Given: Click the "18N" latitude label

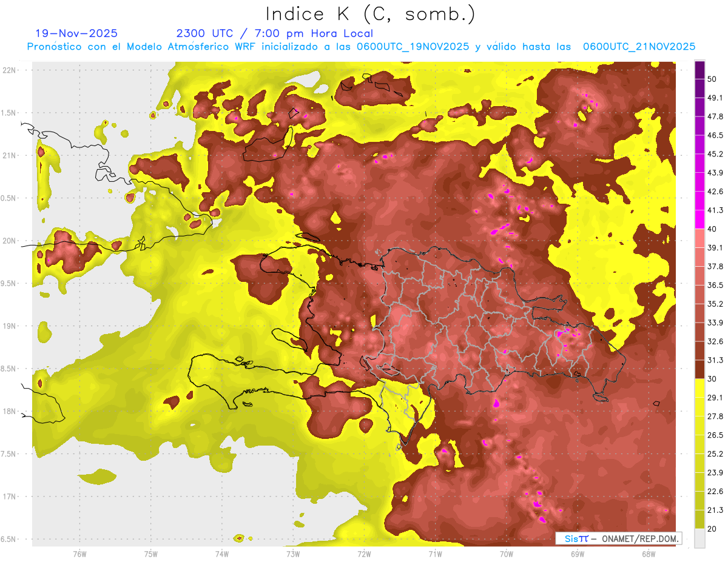Looking at the screenshot, I should (8, 411).
